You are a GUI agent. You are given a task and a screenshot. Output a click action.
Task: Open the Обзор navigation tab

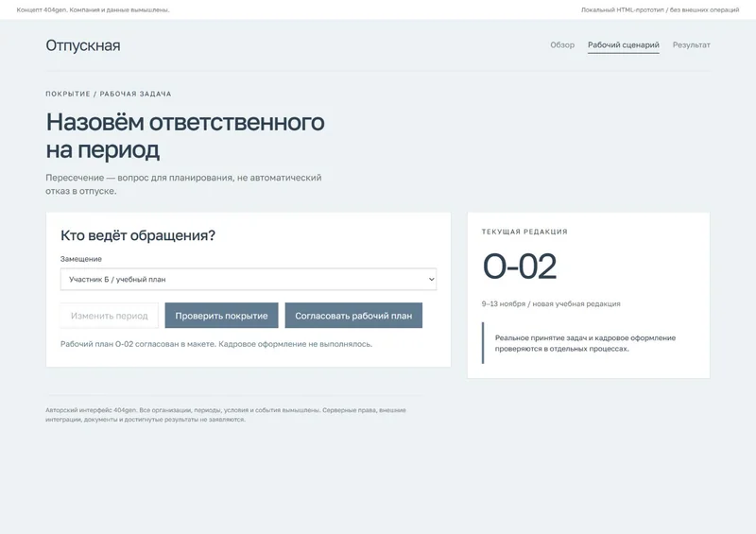[x=562, y=44]
